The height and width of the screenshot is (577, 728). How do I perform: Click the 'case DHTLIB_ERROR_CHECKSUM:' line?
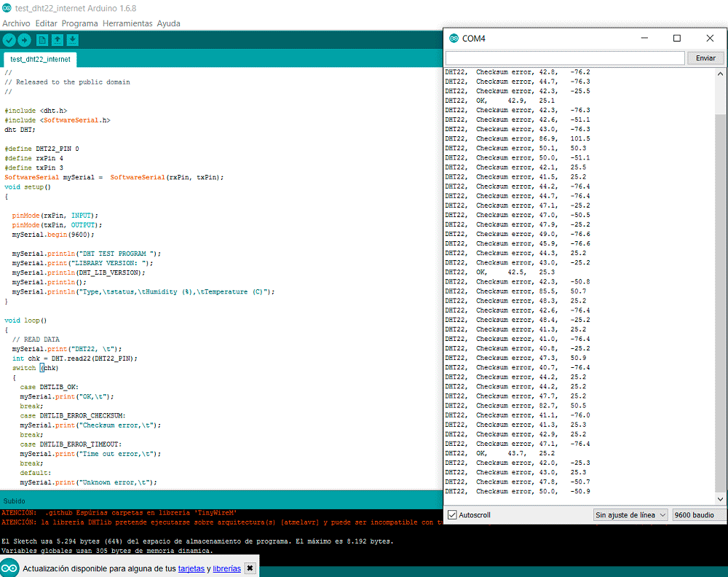(x=72, y=416)
